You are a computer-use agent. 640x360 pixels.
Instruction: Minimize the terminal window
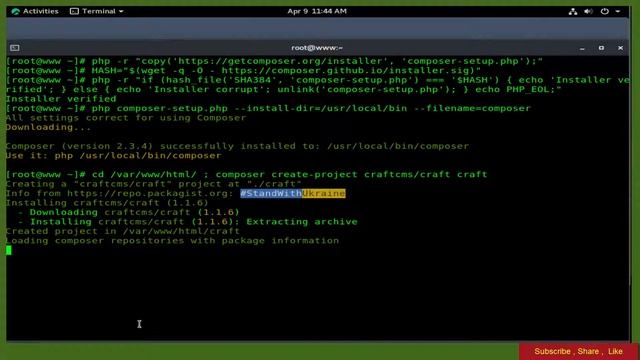[x=582, y=48]
